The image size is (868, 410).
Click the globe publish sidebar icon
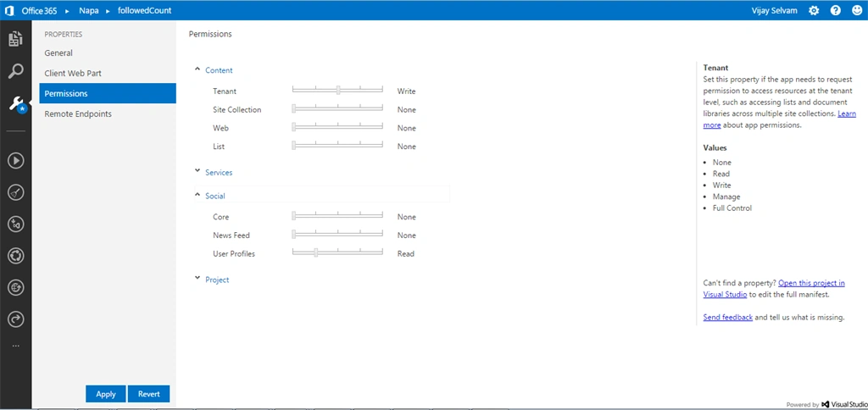pyautogui.click(x=16, y=287)
